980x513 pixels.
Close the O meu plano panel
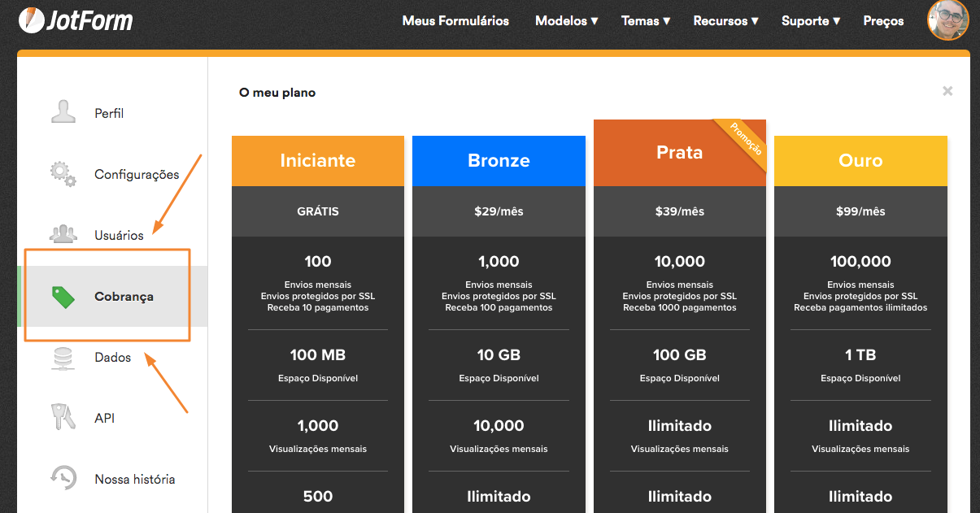coord(947,92)
